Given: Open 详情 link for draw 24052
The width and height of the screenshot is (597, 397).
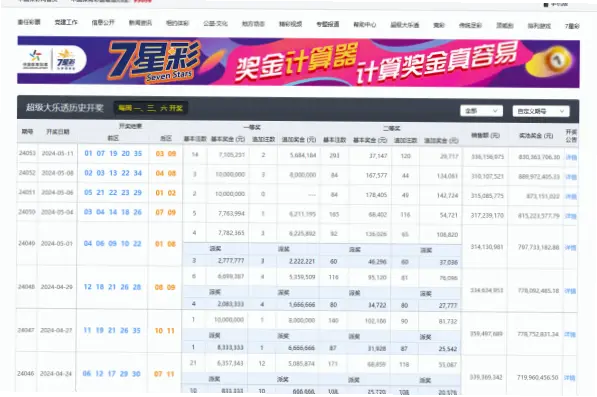Looking at the screenshot, I should coord(571,177).
